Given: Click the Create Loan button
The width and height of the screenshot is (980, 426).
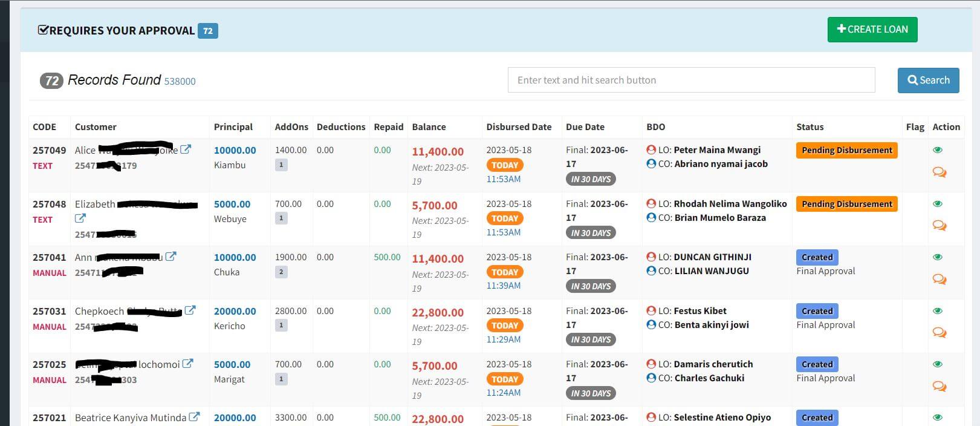Looking at the screenshot, I should point(872,29).
